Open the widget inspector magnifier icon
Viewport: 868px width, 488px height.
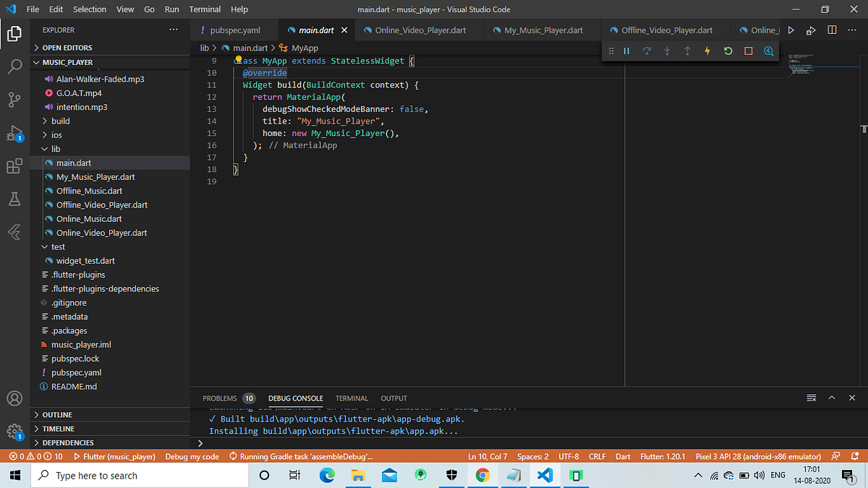[768, 51]
